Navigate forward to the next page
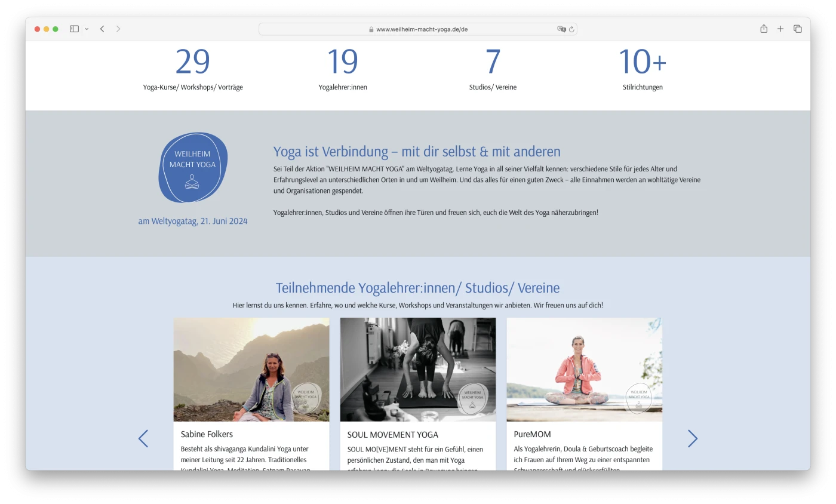Screen dimensions: 836x504 [x=118, y=28]
